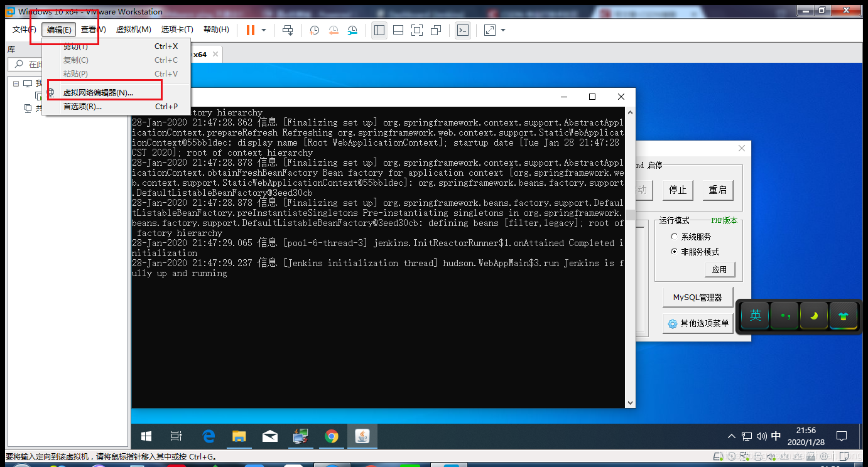Click the shirt skin icon on IME bar

pyautogui.click(x=844, y=315)
